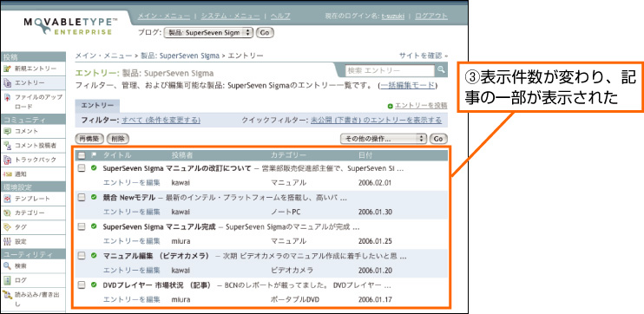Viewport: 644px width, 314px height.
Task: Click the 削除 button
Action: 118,139
